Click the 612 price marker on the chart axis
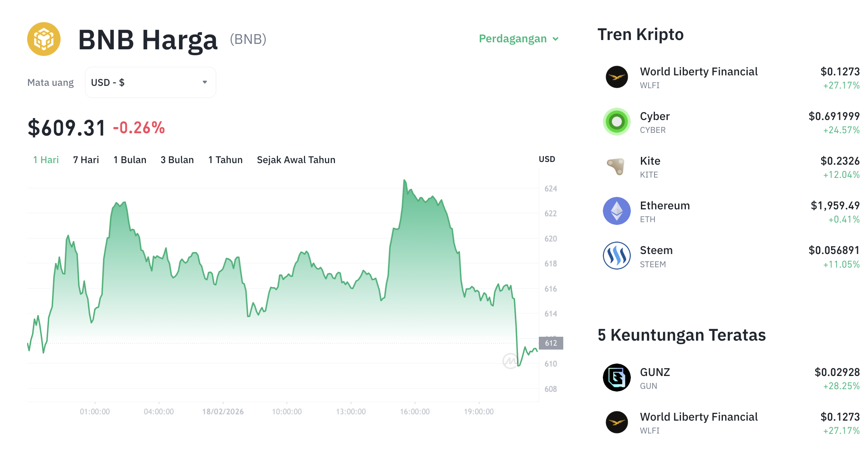 point(551,343)
